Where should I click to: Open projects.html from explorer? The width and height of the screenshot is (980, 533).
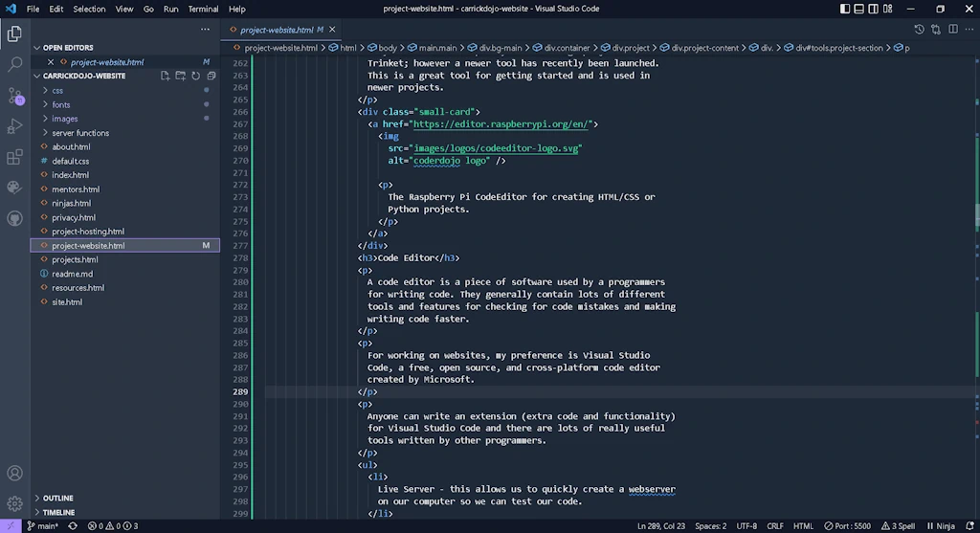[x=75, y=259]
